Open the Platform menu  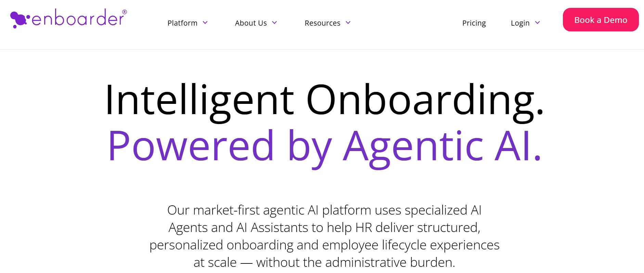tap(182, 23)
